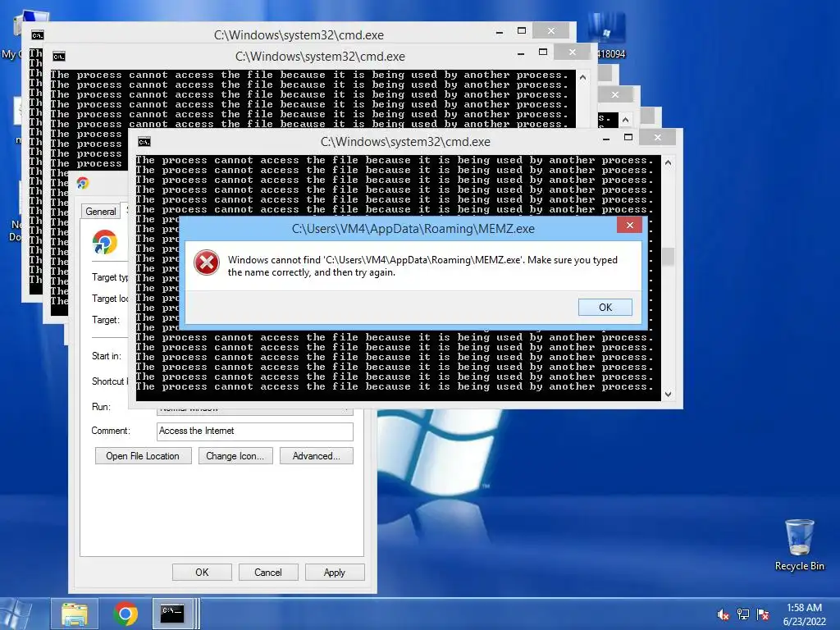This screenshot has width=840, height=630.
Task: Click the Comment field 'Access the Internet'
Action: [255, 431]
